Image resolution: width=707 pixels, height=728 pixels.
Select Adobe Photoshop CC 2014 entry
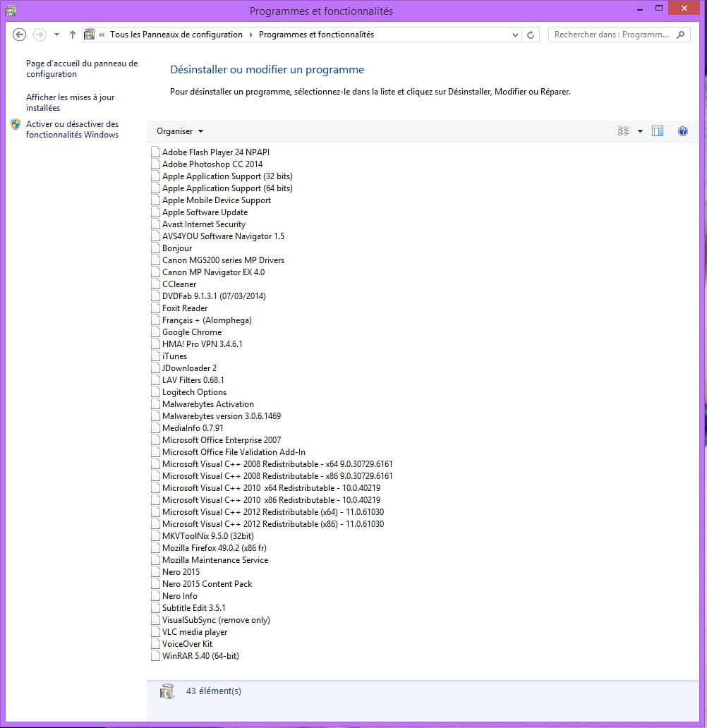[212, 164]
